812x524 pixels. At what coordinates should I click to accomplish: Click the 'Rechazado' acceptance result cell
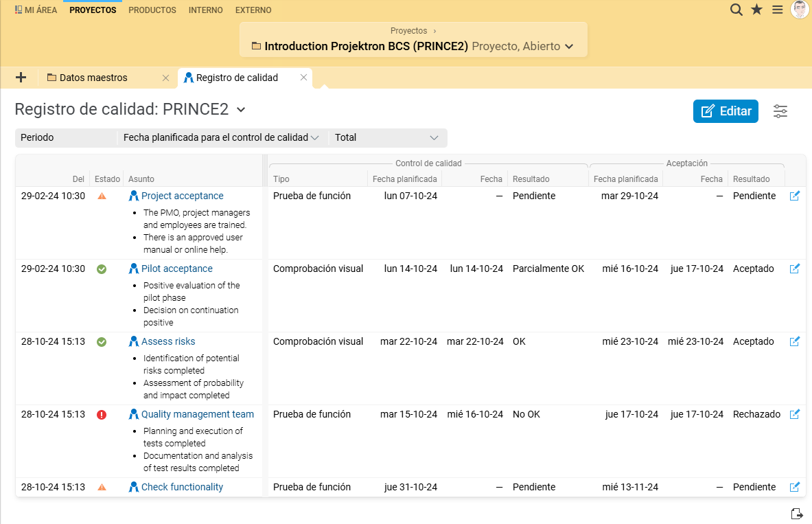tap(756, 414)
